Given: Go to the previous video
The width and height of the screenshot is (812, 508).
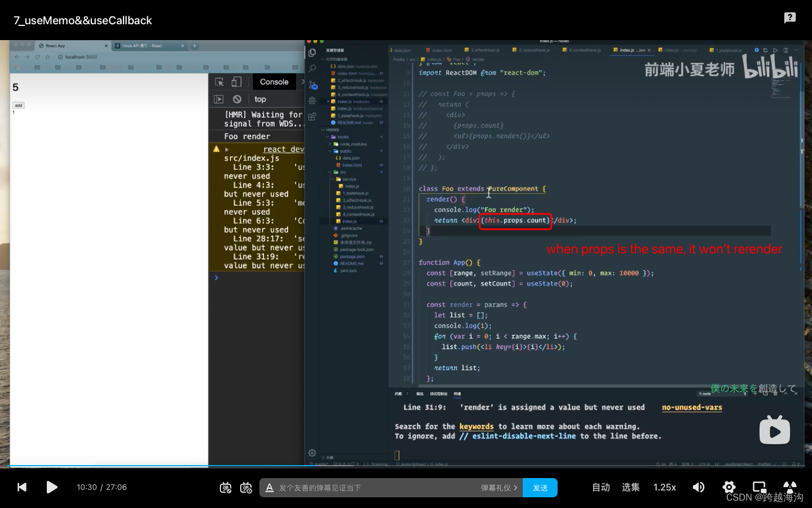Looking at the screenshot, I should pos(22,487).
